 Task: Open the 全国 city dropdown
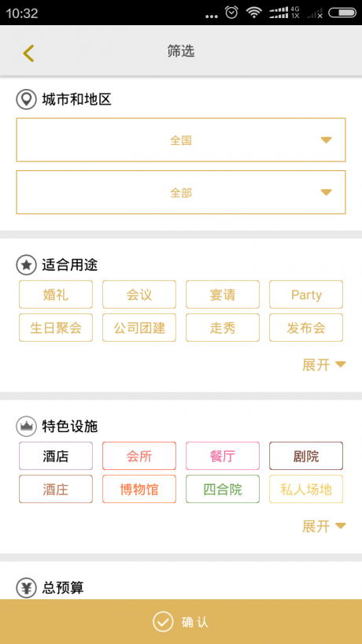[x=181, y=140]
